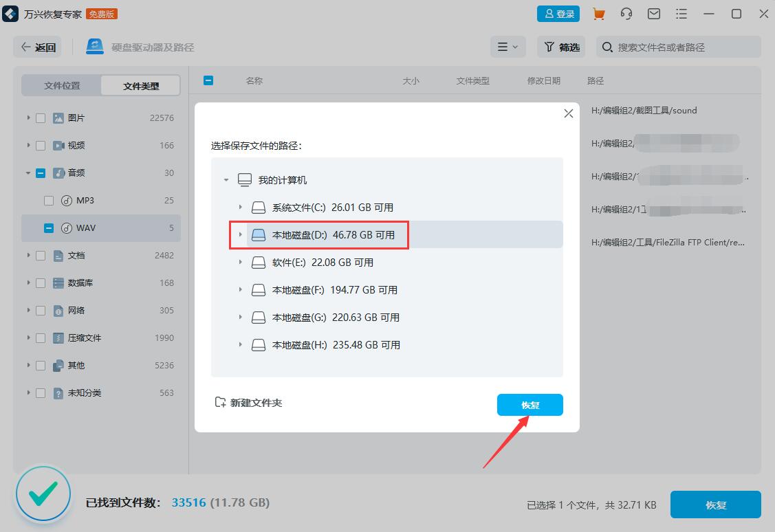
Task: Click the WAV disc icon
Action: [x=66, y=228]
